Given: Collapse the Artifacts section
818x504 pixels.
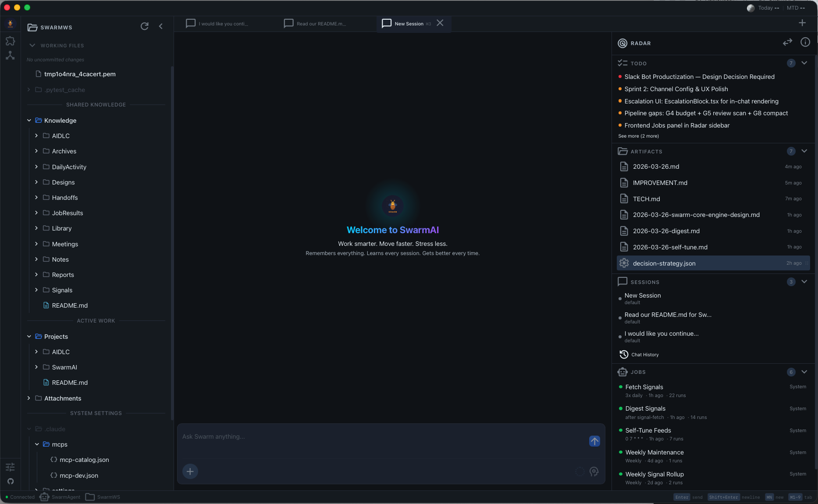Looking at the screenshot, I should (804, 151).
